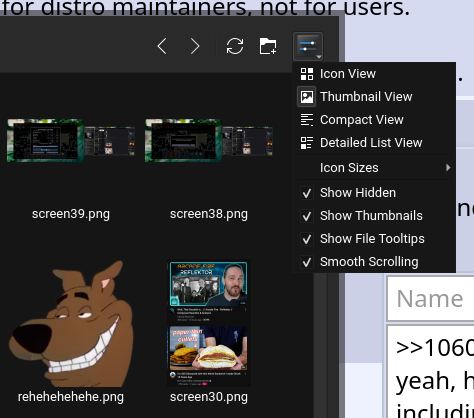Click the Thumbnail View picture icon
Image resolution: width=474 pixels, height=418 pixels.
pos(307,97)
